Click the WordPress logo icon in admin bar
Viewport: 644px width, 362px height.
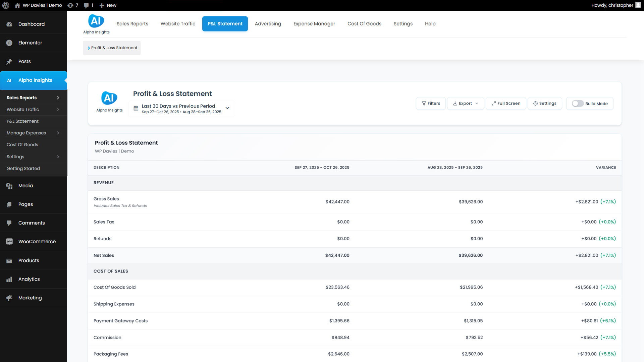pos(6,5)
